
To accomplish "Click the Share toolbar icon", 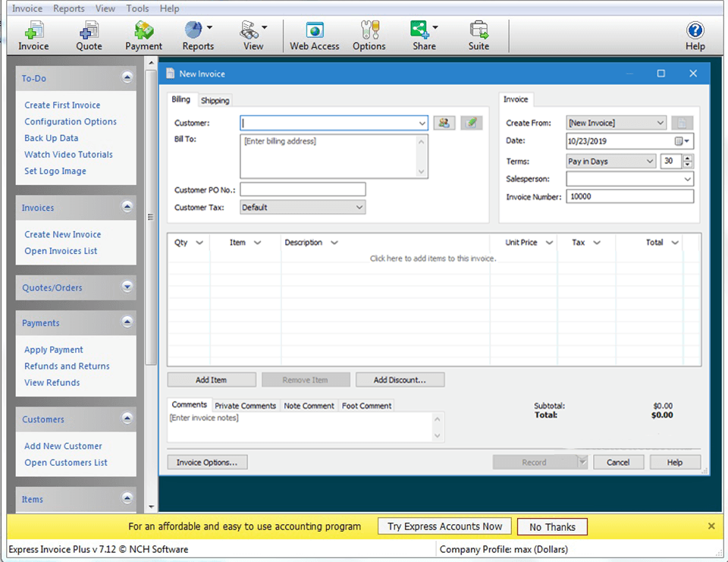I will tap(422, 35).
